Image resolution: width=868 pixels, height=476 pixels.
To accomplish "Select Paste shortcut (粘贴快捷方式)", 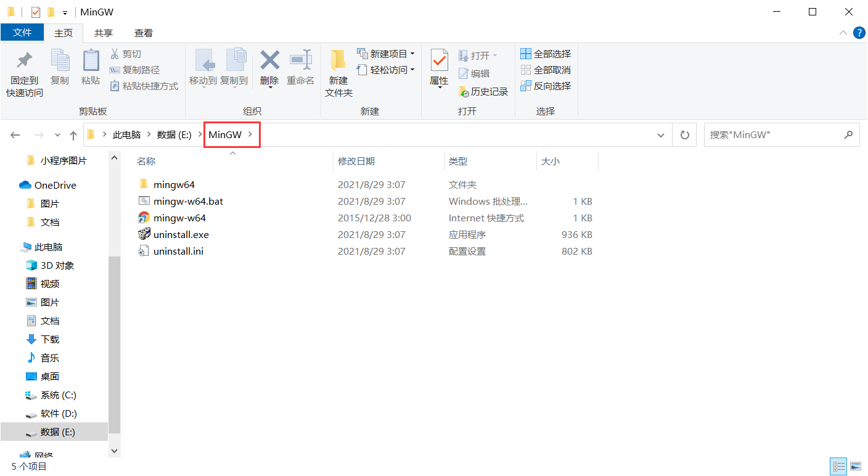I will coord(144,86).
